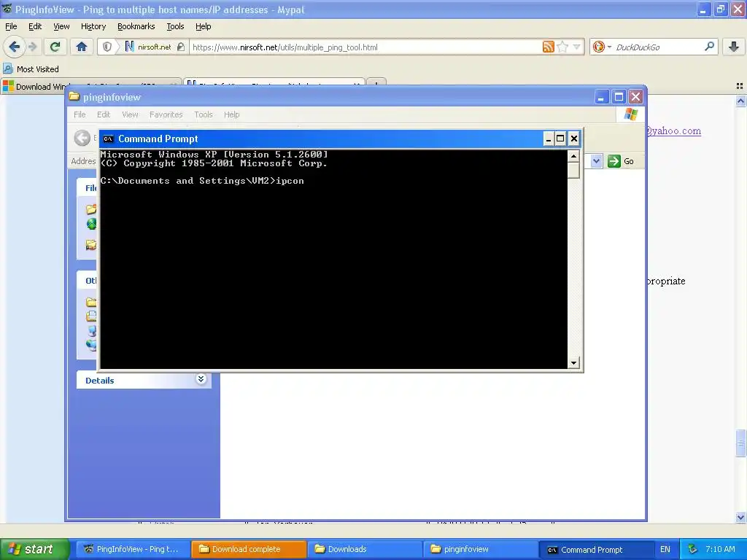The height and width of the screenshot is (560, 747).
Task: Reload the nirsoft page
Action: 55,47
